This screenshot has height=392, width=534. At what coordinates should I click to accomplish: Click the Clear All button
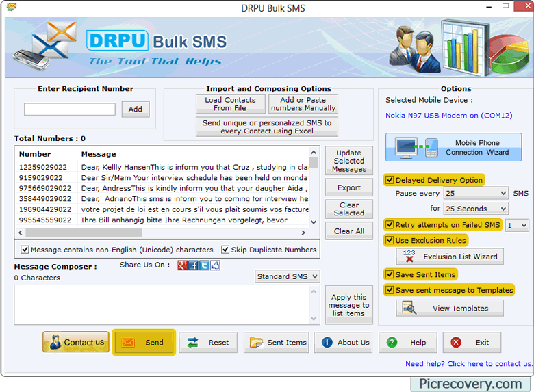pyautogui.click(x=349, y=231)
